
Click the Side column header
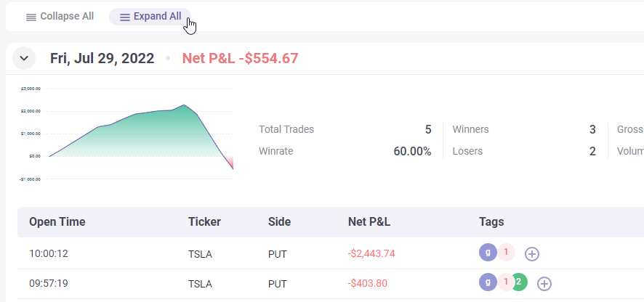coord(280,222)
